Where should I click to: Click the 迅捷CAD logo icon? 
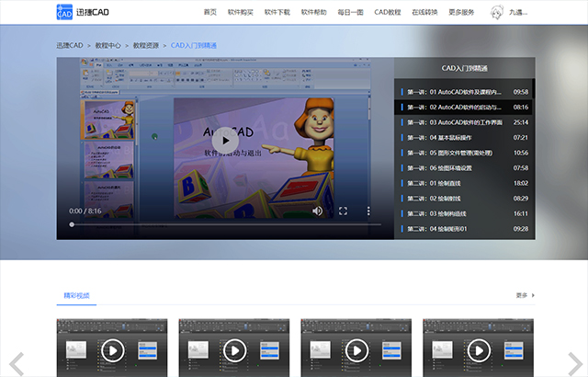click(64, 12)
